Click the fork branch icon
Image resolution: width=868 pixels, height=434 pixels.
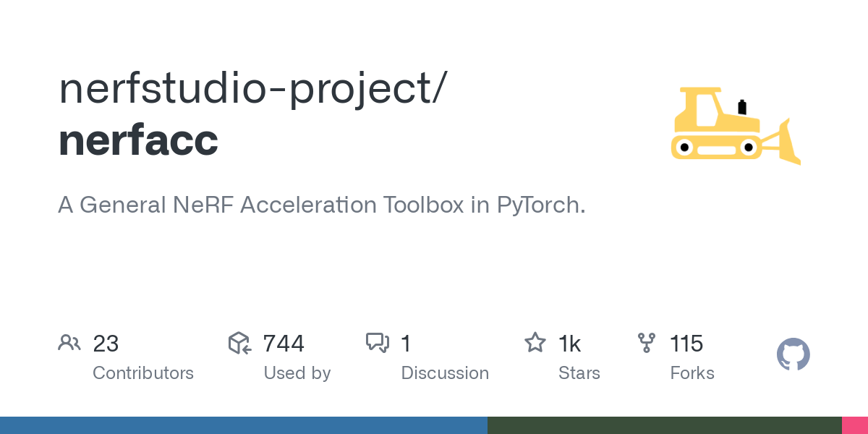646,343
